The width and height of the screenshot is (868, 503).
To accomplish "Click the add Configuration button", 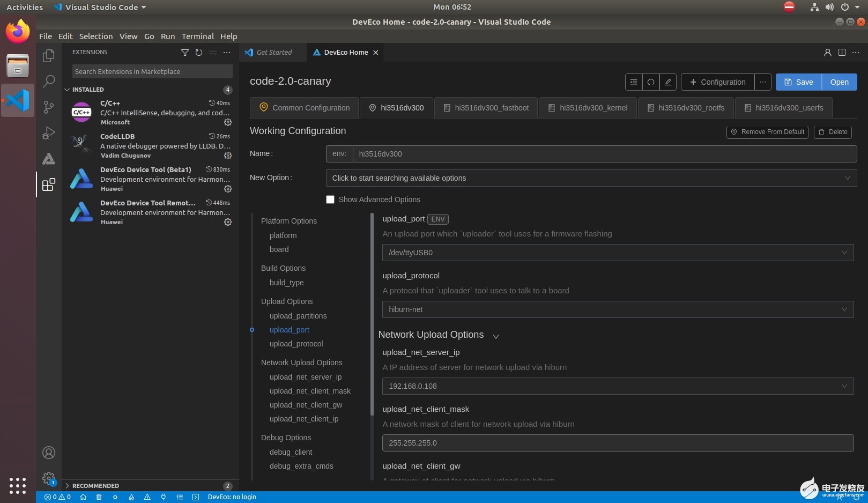I will 717,82.
